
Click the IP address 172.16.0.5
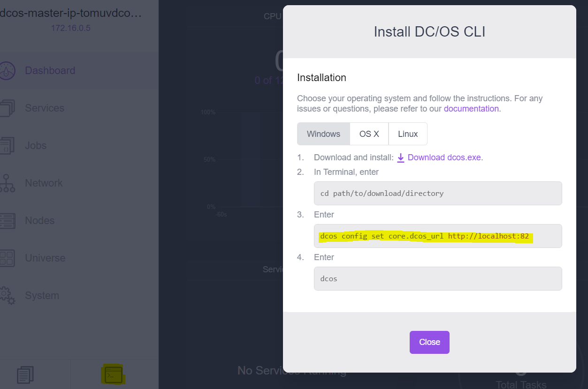(70, 28)
